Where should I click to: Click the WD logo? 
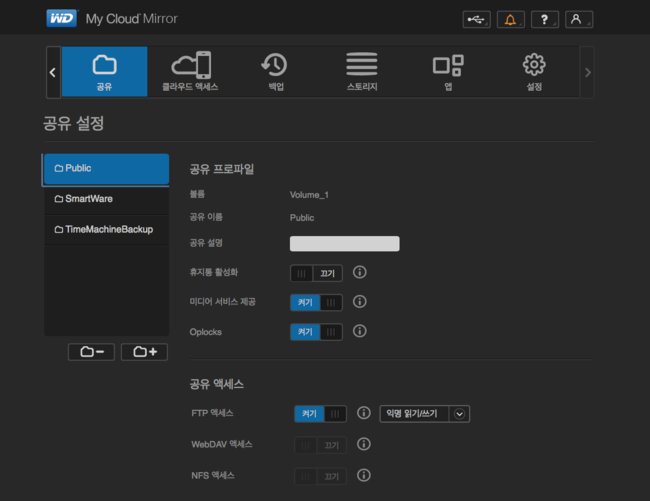tap(62, 18)
